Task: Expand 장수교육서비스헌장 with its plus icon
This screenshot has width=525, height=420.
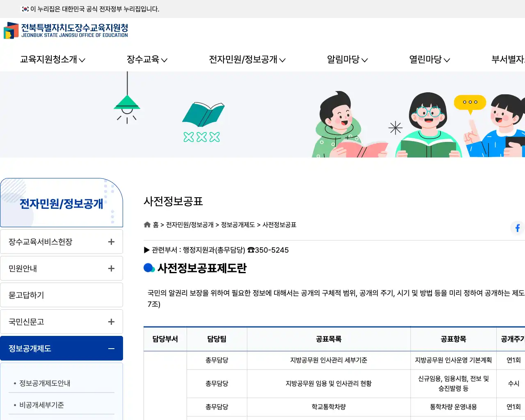Action: click(111, 242)
